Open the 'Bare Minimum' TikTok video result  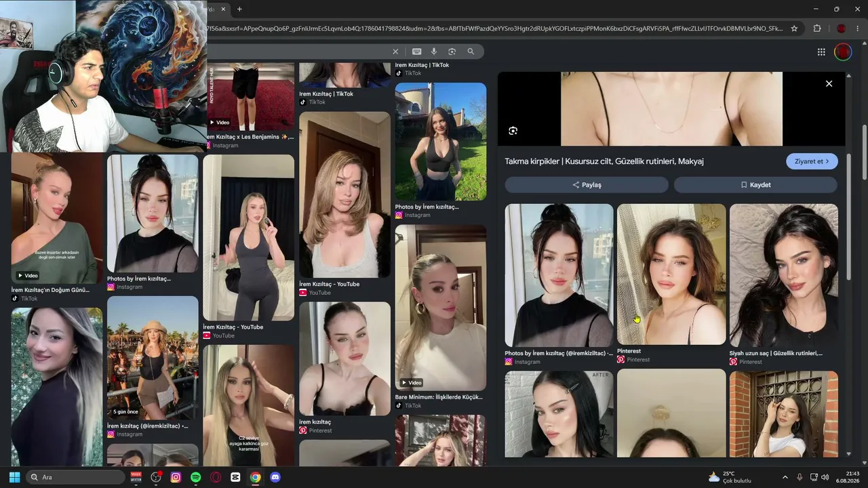441,308
